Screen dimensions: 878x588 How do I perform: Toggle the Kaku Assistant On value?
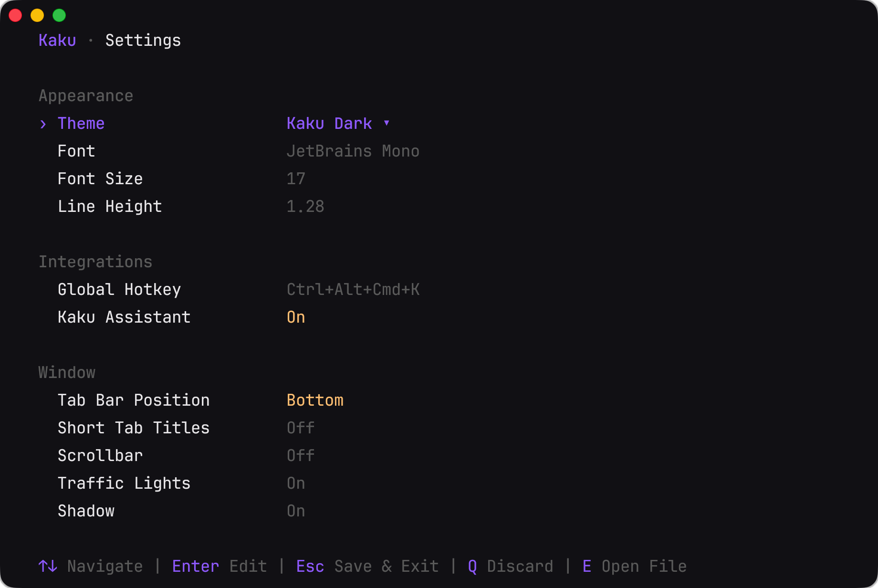click(296, 317)
